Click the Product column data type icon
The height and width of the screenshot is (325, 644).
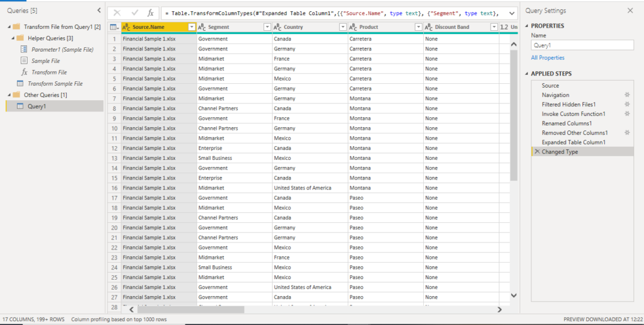pos(353,28)
